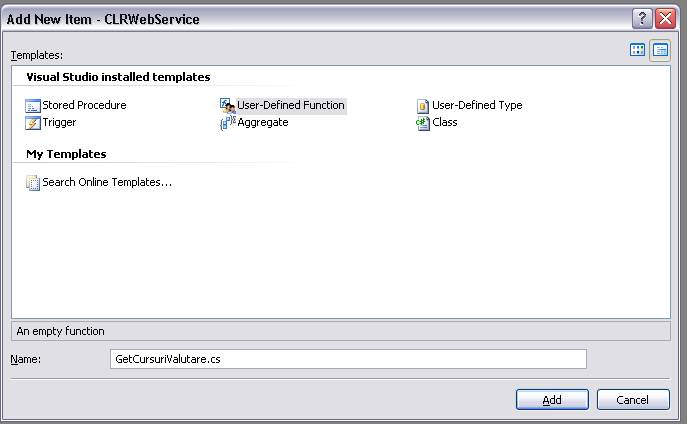Screen dimensions: 687x424
Task: Choose the Aggregate template icon
Action: point(228,123)
